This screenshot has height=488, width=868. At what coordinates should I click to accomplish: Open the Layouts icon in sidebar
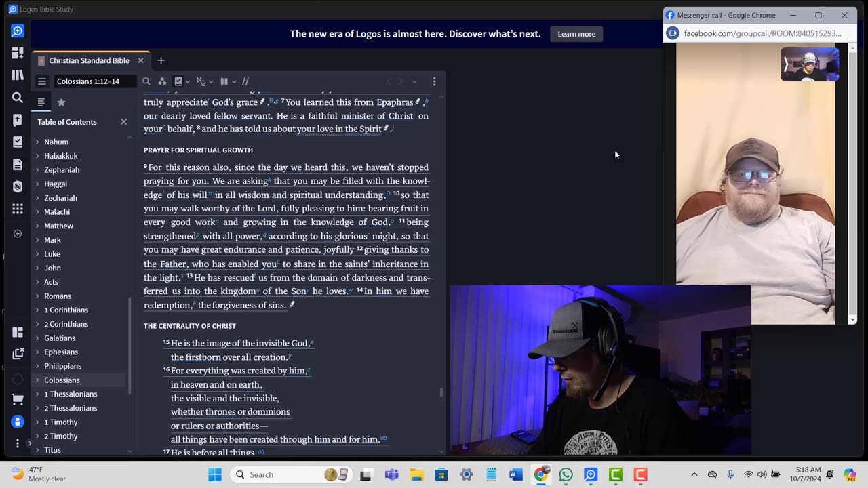click(18, 331)
